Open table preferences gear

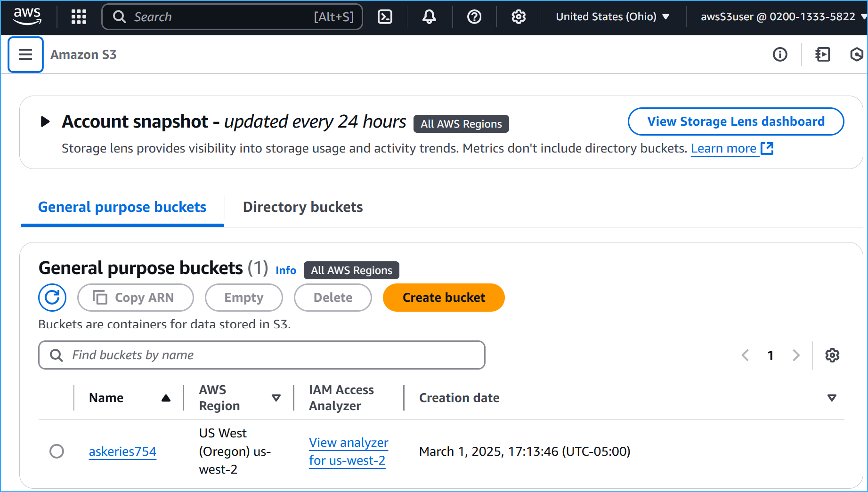point(832,355)
